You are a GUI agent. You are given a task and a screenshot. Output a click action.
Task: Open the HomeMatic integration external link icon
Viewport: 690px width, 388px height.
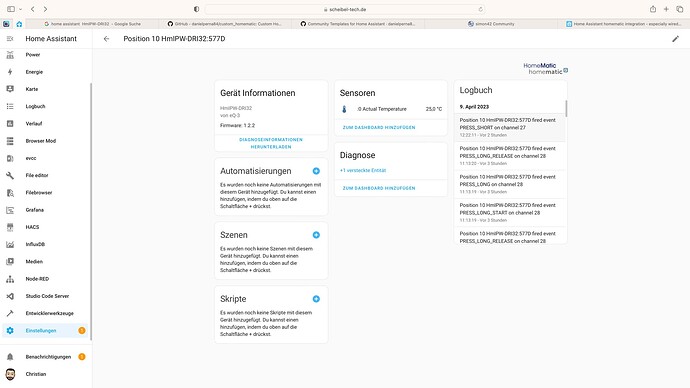[566, 70]
